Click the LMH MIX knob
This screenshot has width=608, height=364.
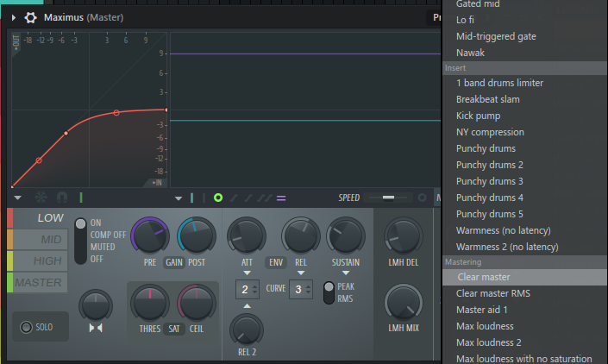[404, 303]
